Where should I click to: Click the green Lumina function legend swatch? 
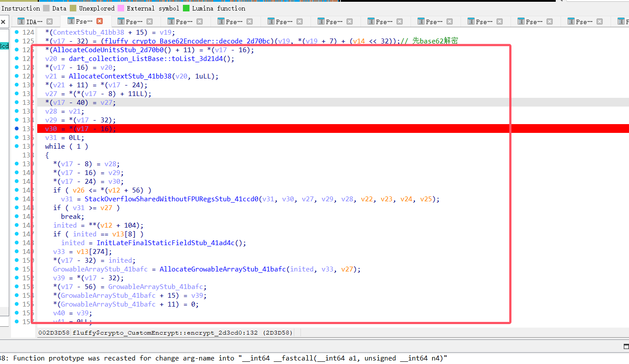(186, 8)
